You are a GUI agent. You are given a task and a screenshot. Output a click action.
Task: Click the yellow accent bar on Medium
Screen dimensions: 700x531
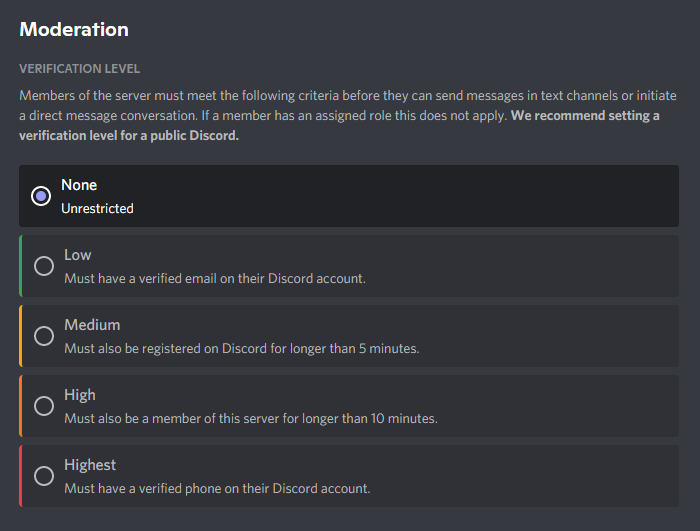[21, 336]
